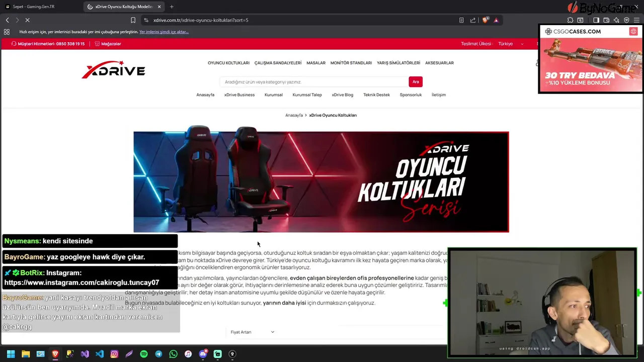
Task: Open WhatsApp from the taskbar
Action: [x=173, y=354]
